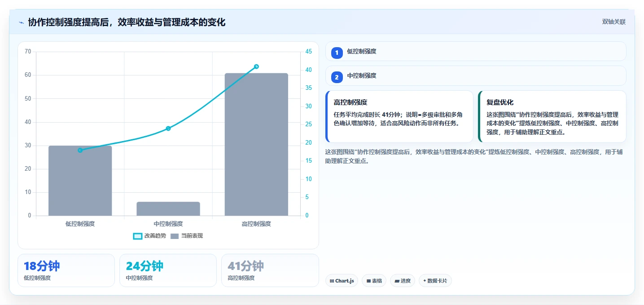Screen dimensions: 644x305
Task: Click the 表格 tag chip
Action: pos(374,281)
